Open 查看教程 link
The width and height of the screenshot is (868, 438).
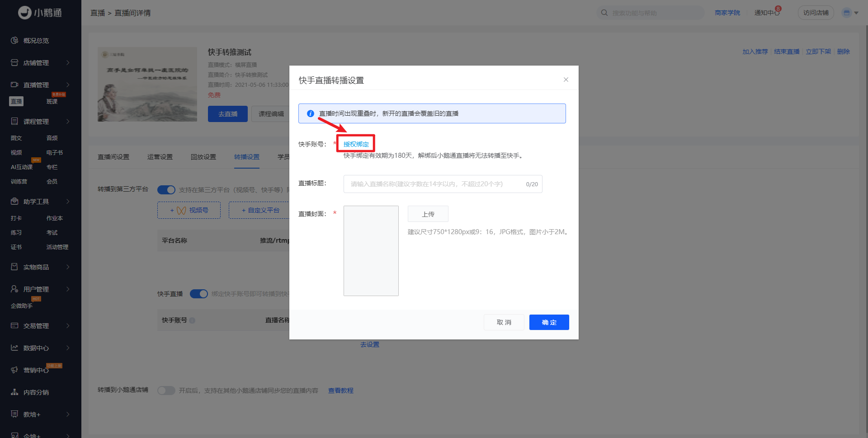341,391
